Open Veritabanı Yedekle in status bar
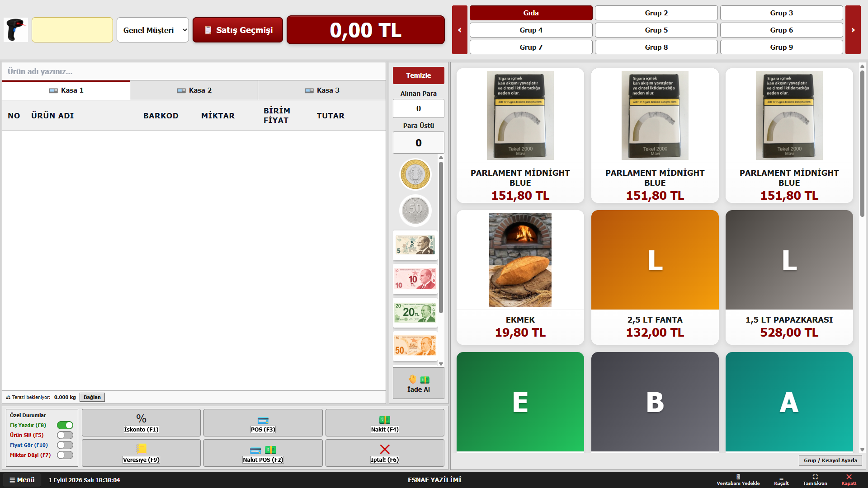This screenshot has height=488, width=868. [x=738, y=480]
